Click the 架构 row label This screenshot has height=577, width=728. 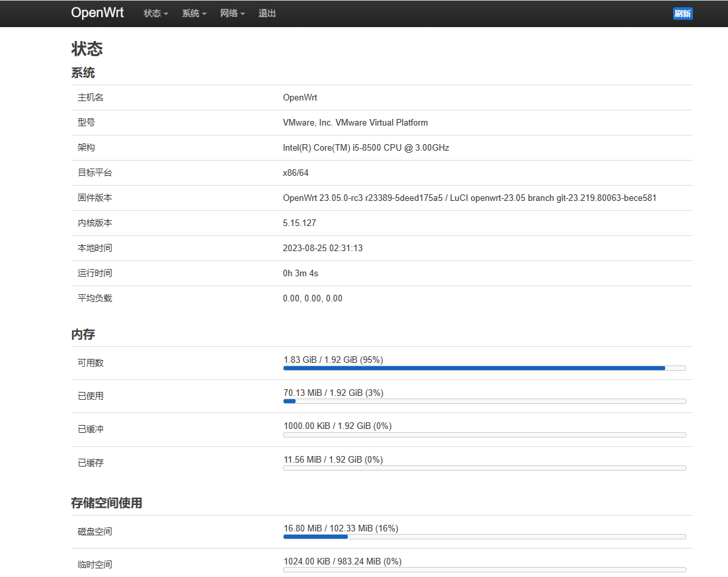pyautogui.click(x=87, y=147)
